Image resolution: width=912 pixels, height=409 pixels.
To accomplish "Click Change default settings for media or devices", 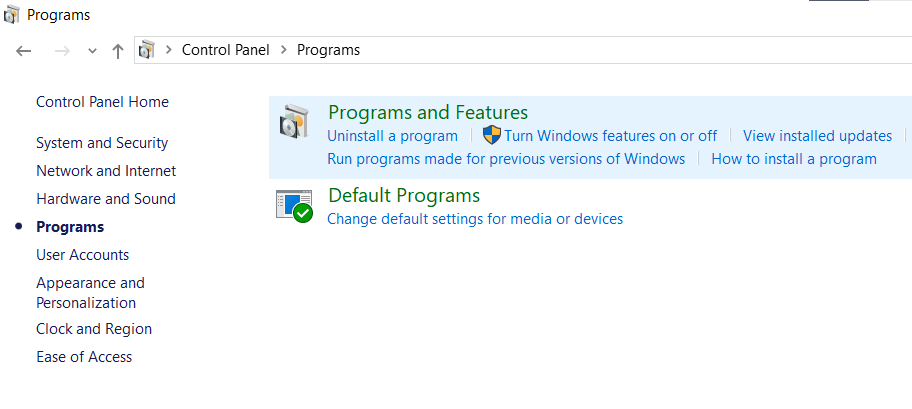I will tap(475, 219).
